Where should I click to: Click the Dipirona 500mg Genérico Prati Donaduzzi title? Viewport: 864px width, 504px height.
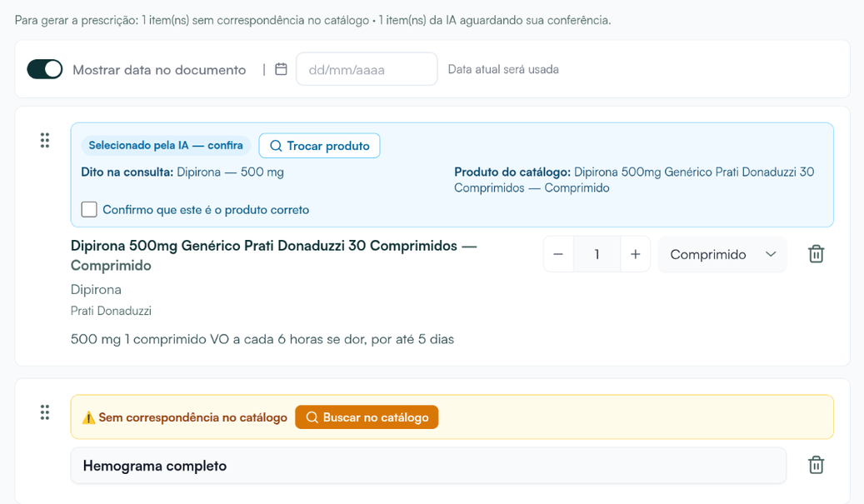[274, 255]
